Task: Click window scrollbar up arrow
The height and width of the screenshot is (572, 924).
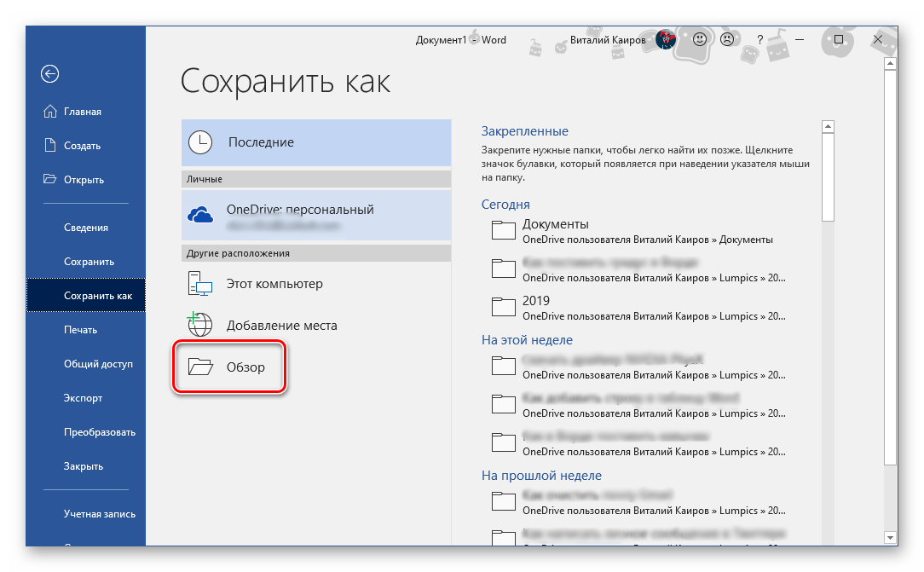Action: click(x=891, y=63)
